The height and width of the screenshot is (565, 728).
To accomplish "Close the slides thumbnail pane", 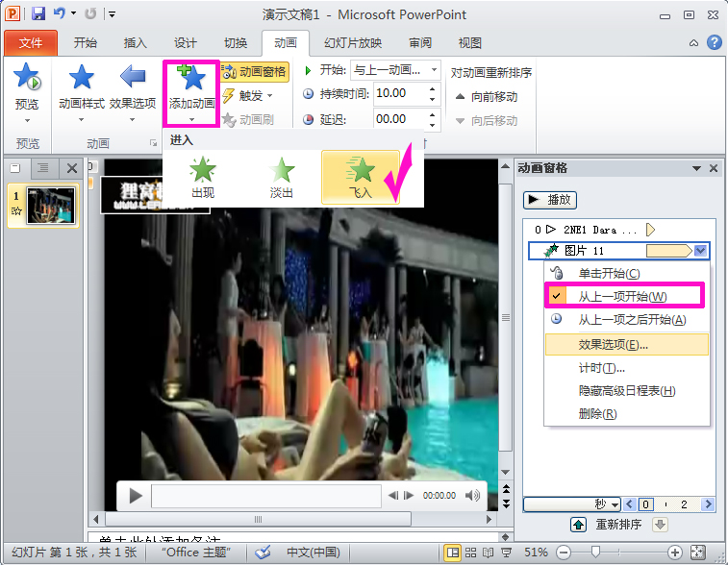I will pos(71,168).
